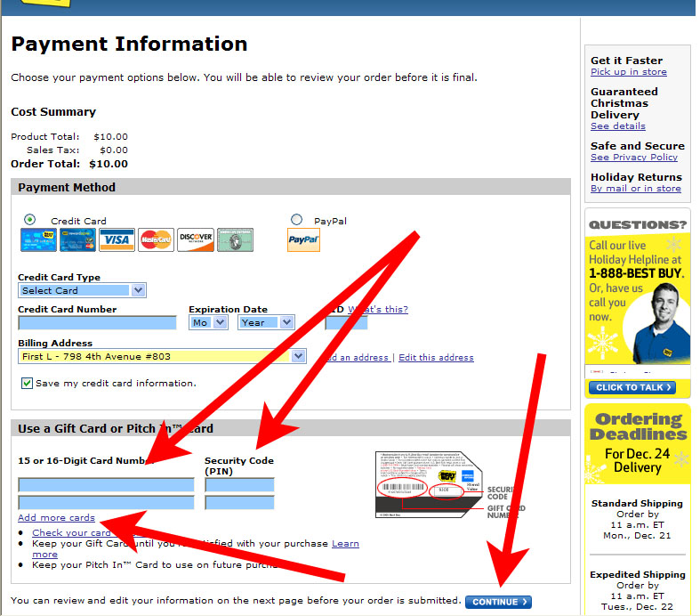Click the second gift card number field
This screenshot has width=700, height=616.
[x=106, y=503]
